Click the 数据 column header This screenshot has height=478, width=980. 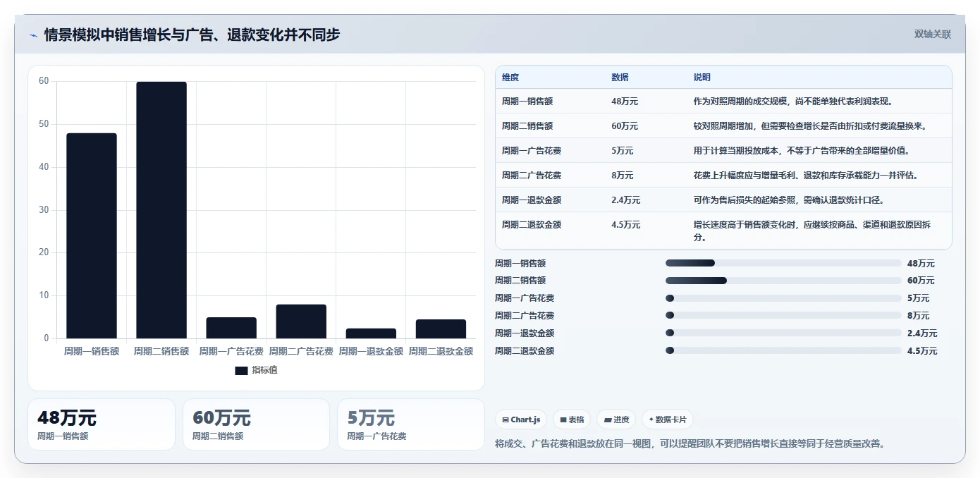click(x=620, y=78)
